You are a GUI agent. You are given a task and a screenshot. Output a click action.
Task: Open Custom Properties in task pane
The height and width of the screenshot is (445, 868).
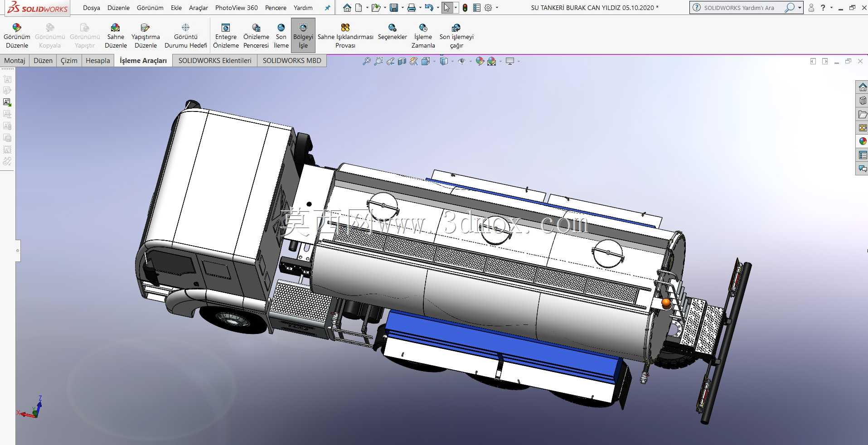(x=863, y=155)
